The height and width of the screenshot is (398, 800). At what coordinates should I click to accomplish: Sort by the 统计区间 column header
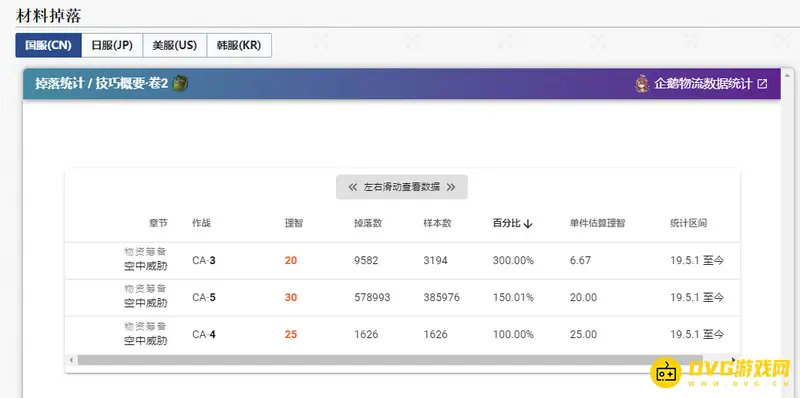[x=689, y=223]
